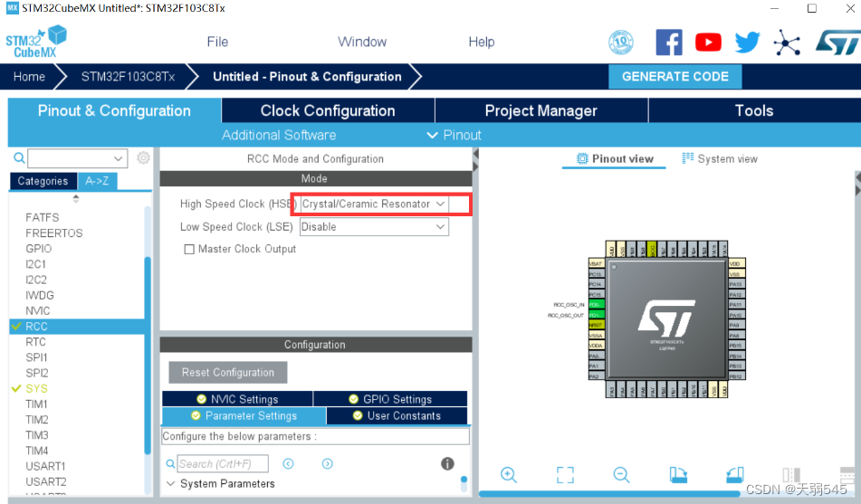Screen dimensions: 861x504
Task: Open the ST Facebook page icon
Action: 669,43
